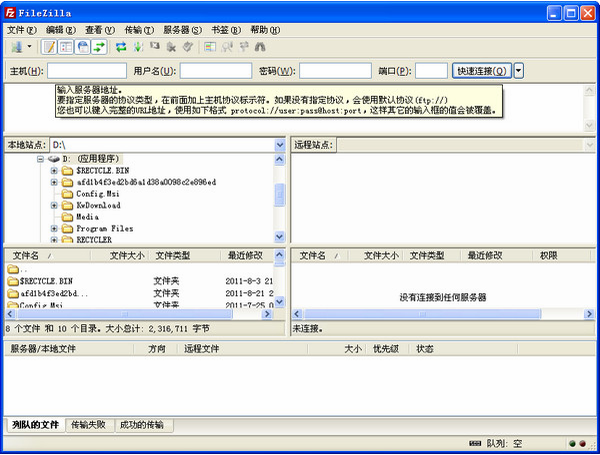The image size is (600, 455).
Task: Click local file list horizontal scrollbar thumb
Action: pyautogui.click(x=124, y=314)
